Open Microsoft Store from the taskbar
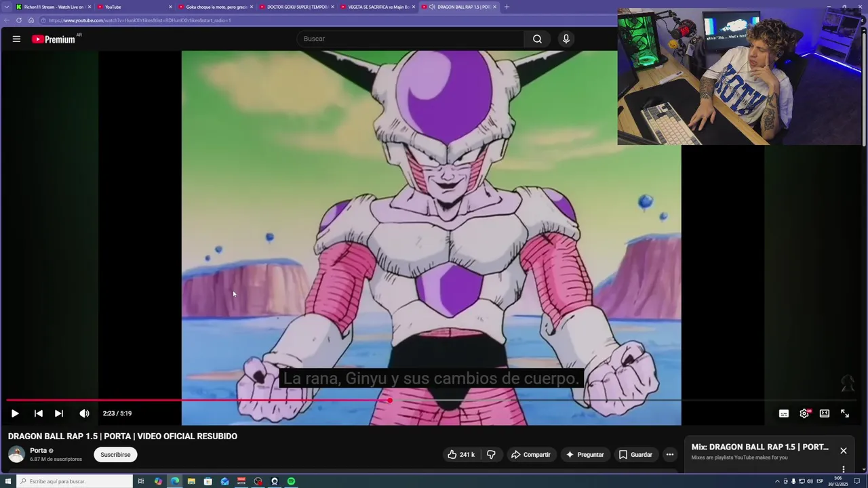 click(208, 481)
